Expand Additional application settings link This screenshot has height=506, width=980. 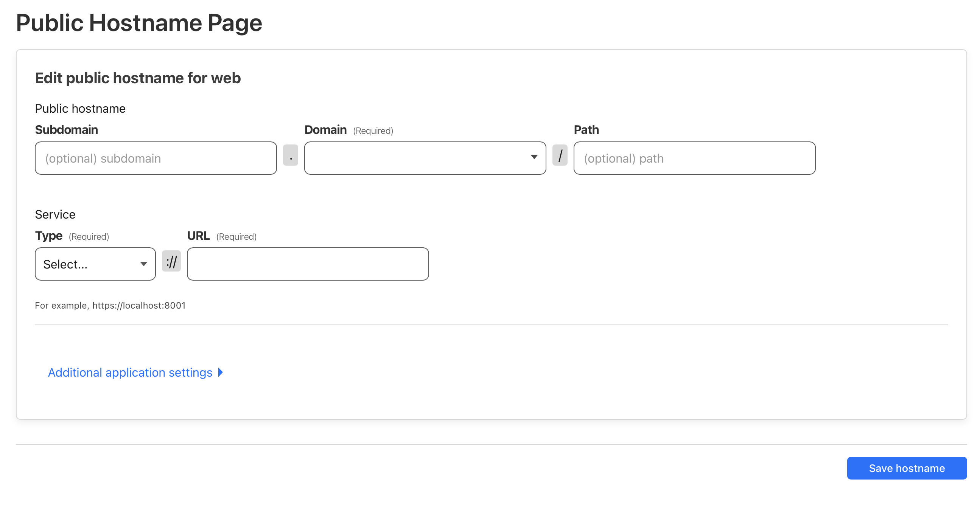pyautogui.click(x=130, y=372)
